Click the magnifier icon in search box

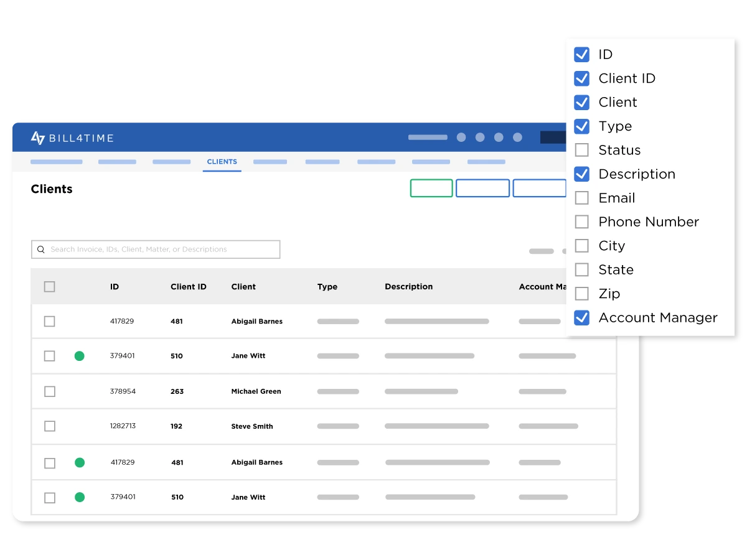pyautogui.click(x=41, y=250)
